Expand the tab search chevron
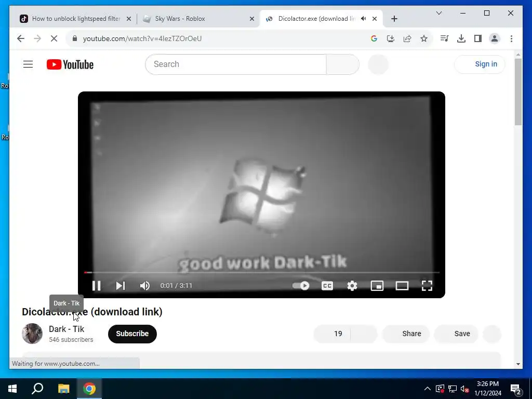Image resolution: width=532 pixels, height=399 pixels. point(438,13)
